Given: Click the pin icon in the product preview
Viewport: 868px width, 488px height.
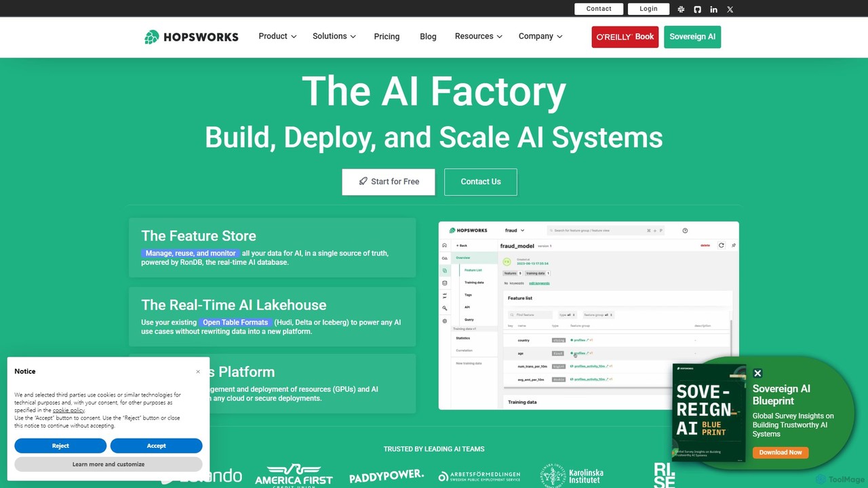Looking at the screenshot, I should pos(733,245).
